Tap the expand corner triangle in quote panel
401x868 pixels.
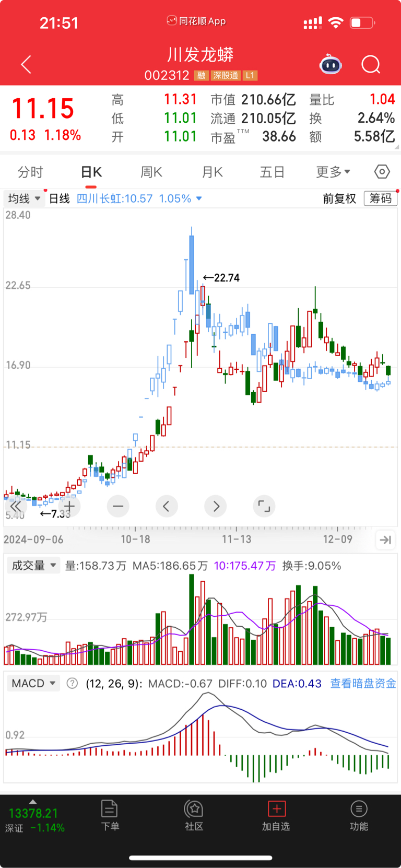coord(396,147)
